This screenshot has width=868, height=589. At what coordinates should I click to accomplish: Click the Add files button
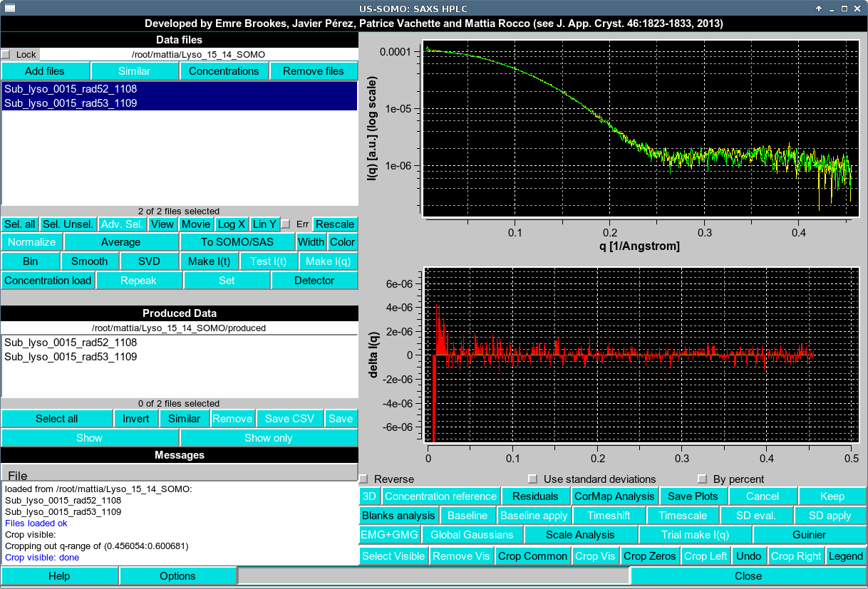[x=46, y=71]
